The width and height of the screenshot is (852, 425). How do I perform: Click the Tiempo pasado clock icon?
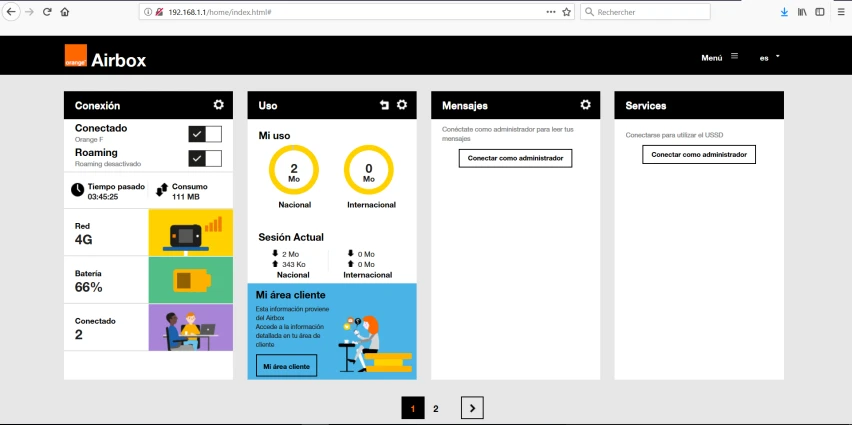click(78, 190)
